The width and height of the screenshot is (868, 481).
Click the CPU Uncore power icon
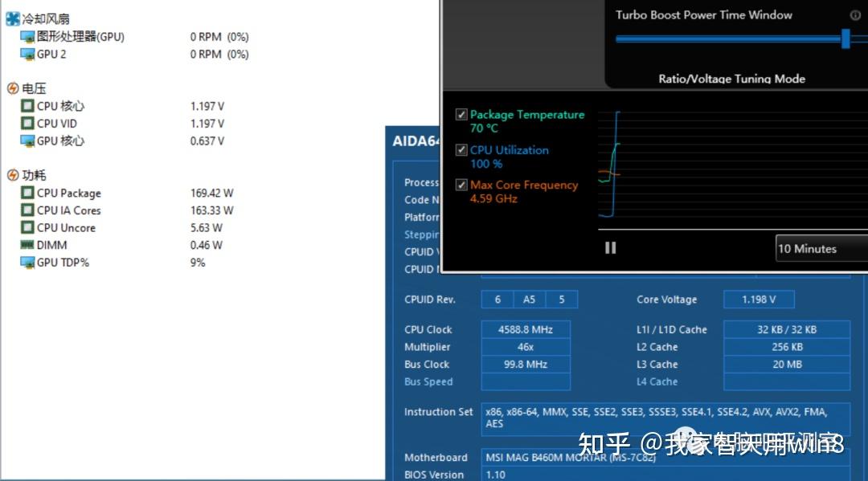[27, 227]
